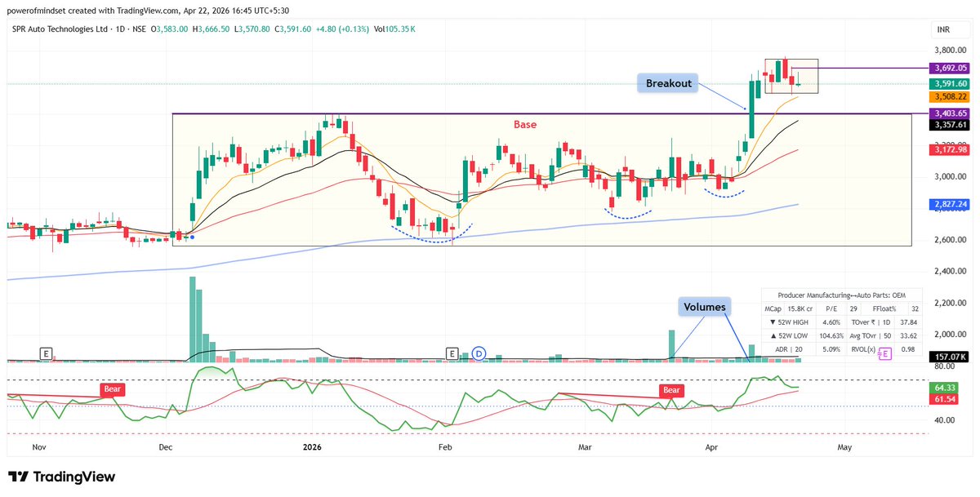
Task: Click the MCap 15.8K cr cell
Action: click(x=789, y=308)
